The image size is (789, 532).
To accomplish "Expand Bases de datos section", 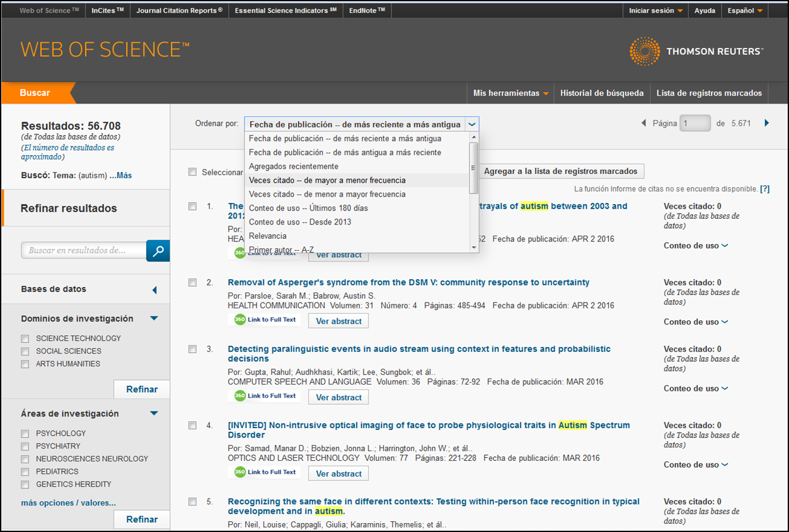I will point(154,290).
